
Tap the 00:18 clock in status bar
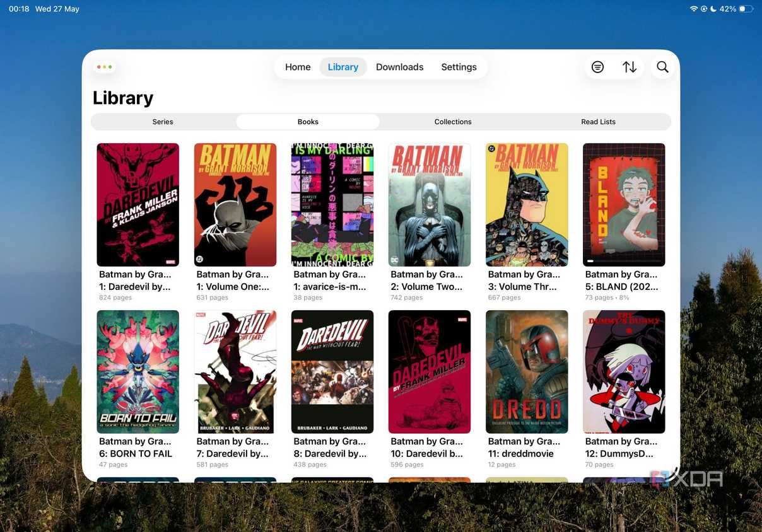click(x=19, y=9)
